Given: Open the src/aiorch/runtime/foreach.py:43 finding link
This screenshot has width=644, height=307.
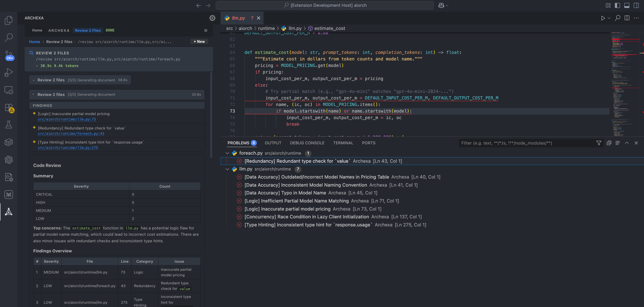Looking at the screenshot, I should tap(71, 133).
